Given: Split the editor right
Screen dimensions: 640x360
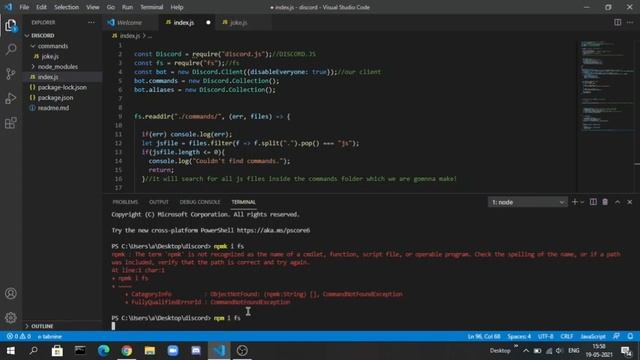Looking at the screenshot, I should pyautogui.click(x=618, y=22).
